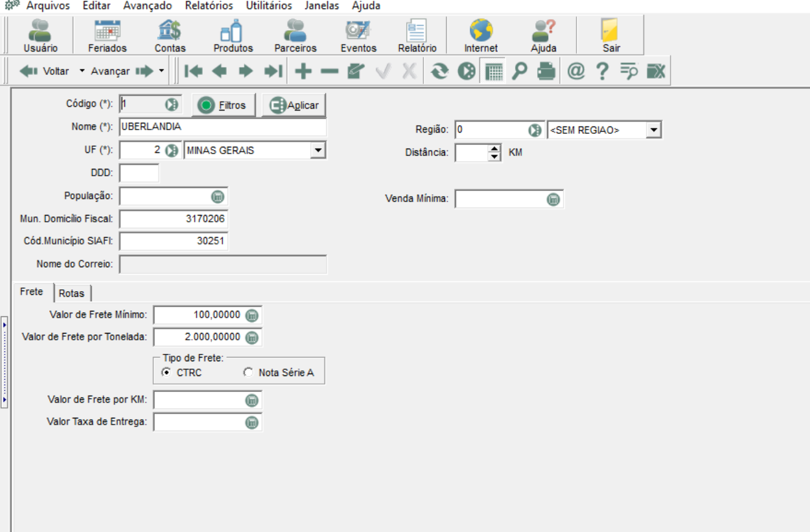810x532 pixels.
Task: Click the @ email icon
Action: [x=575, y=71]
